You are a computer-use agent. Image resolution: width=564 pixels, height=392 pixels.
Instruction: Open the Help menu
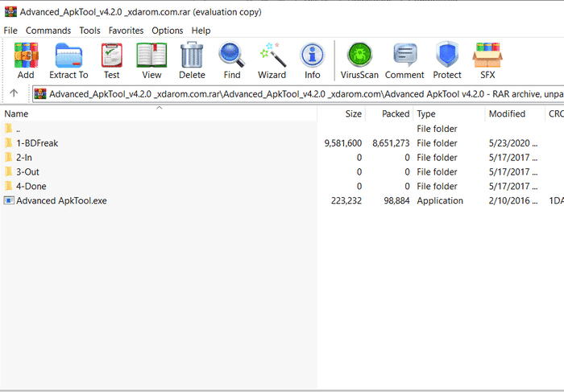pos(201,31)
